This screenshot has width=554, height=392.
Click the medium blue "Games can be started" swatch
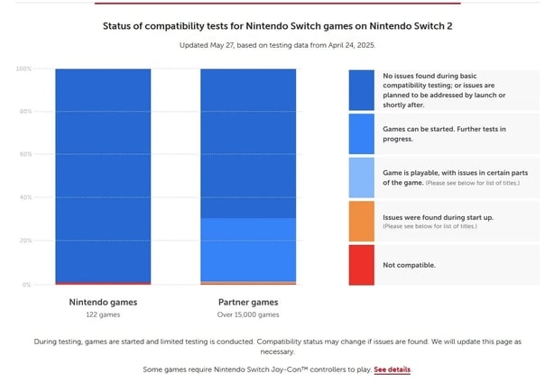point(364,134)
